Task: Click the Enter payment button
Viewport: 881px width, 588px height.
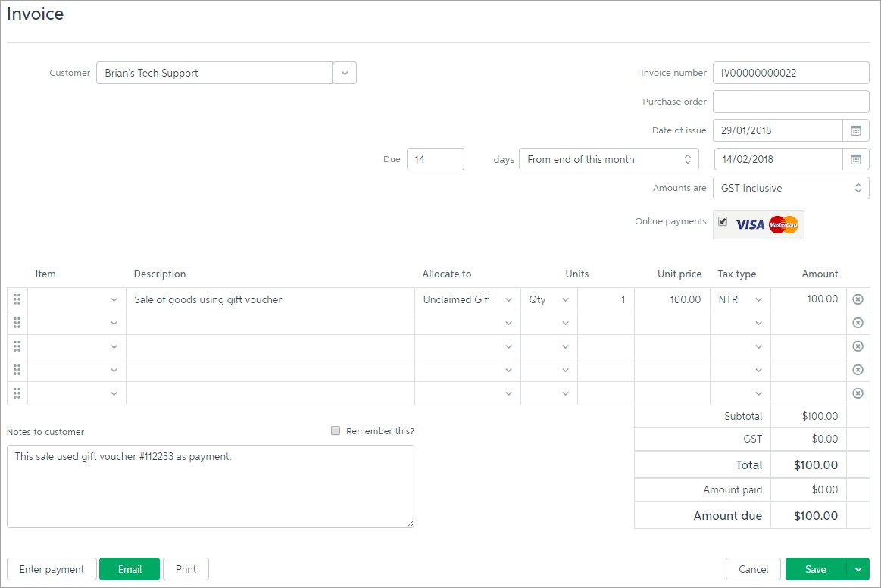Action: 52,570
